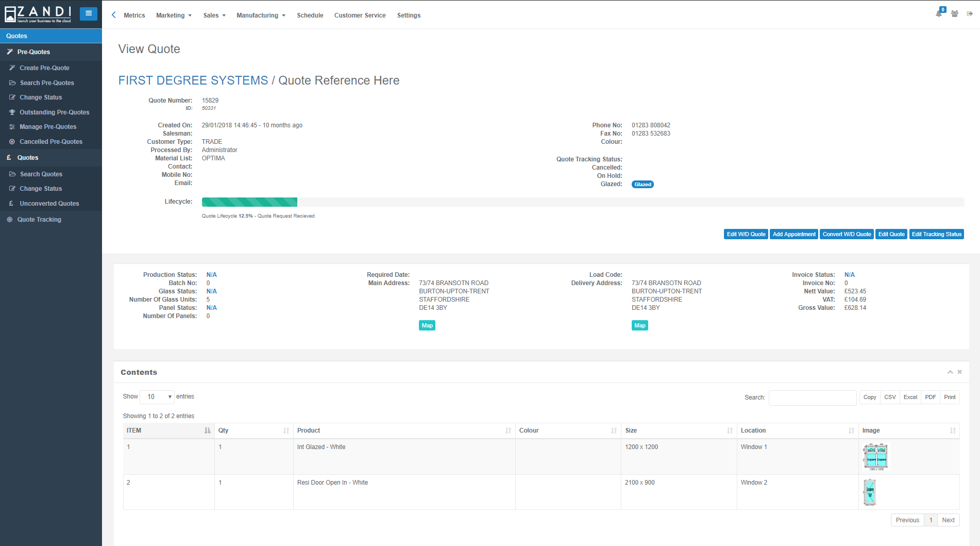Close the Contents panel with X icon
The width and height of the screenshot is (980, 546).
(960, 372)
